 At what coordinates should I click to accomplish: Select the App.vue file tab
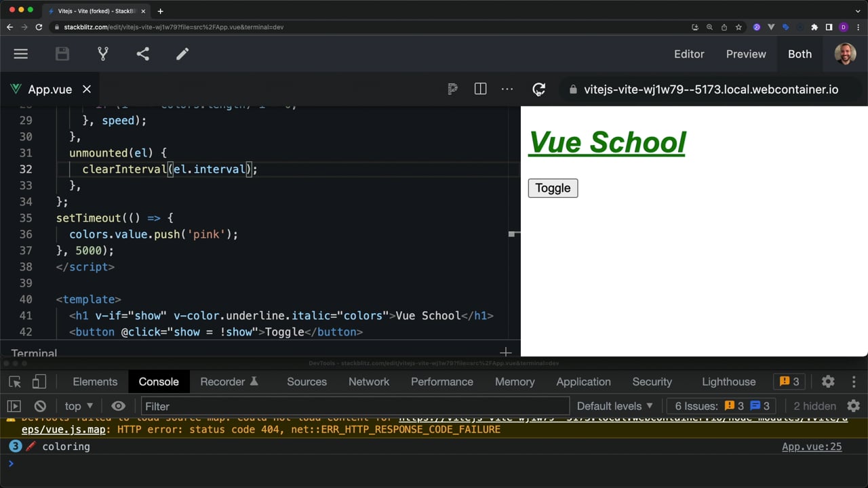(x=50, y=89)
